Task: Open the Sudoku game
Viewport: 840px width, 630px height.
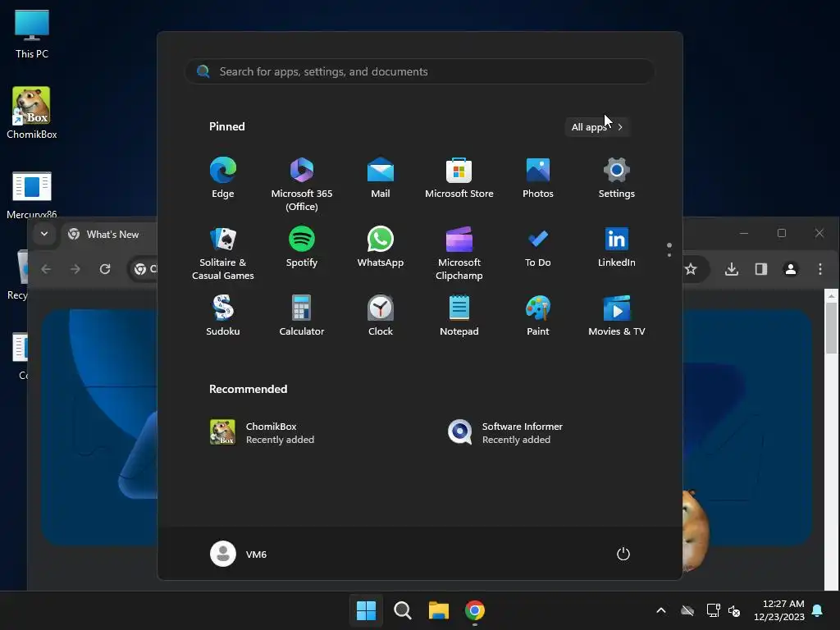Action: coord(223,316)
